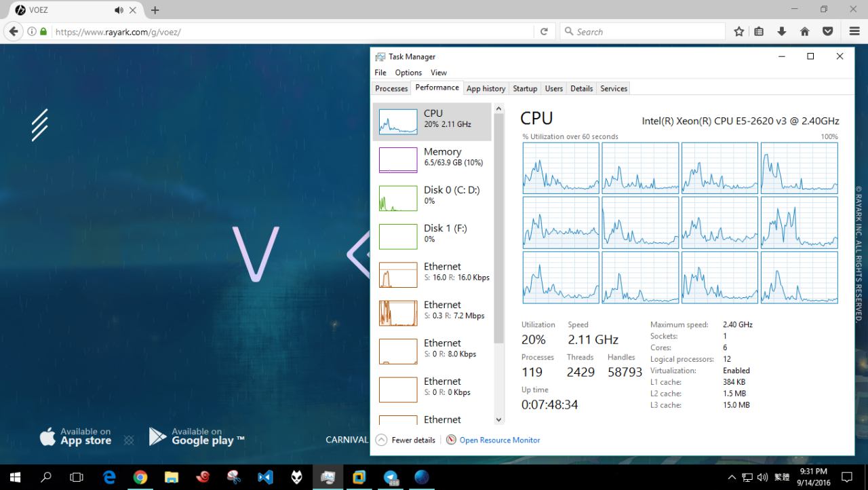868x490 pixels.
Task: Open File Explorer from the taskbar
Action: (172, 477)
